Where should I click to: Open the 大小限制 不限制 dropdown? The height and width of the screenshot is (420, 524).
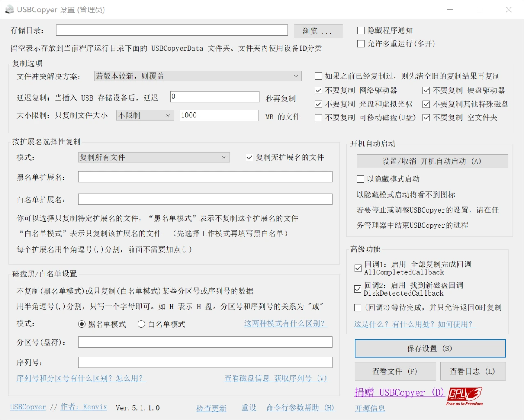145,115
